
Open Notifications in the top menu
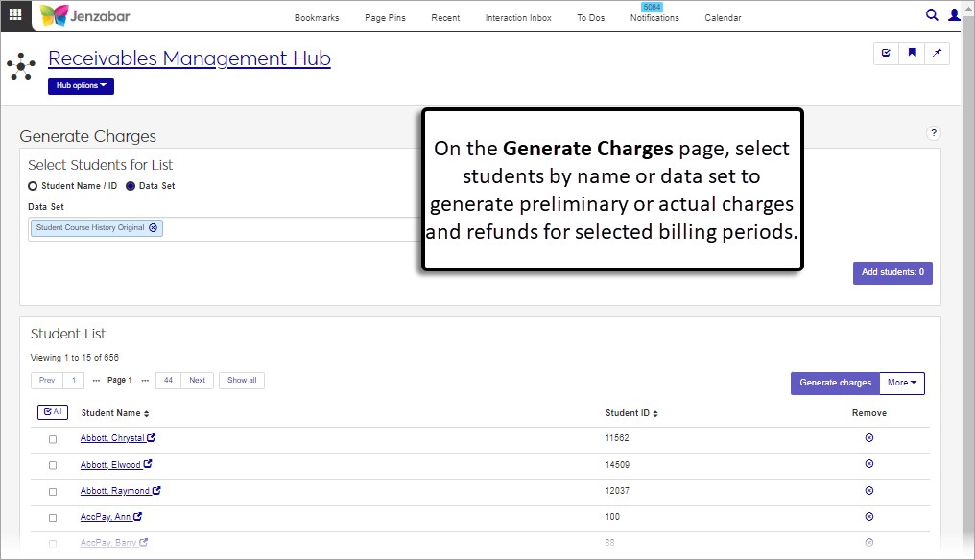654,18
